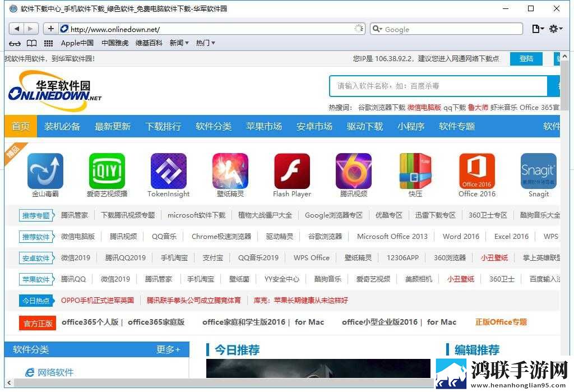Image resolution: width=574 pixels, height=392 pixels.
Task: Open the 下载排行 navigation tab
Action: pyautogui.click(x=163, y=126)
